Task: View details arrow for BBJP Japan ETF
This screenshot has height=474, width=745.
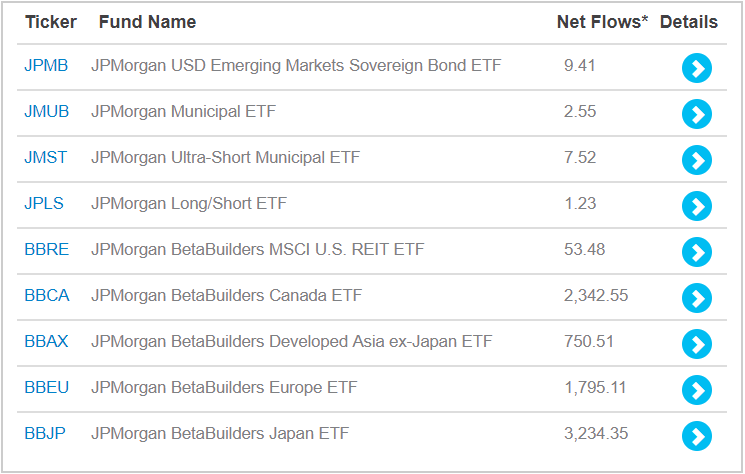Action: point(696,436)
